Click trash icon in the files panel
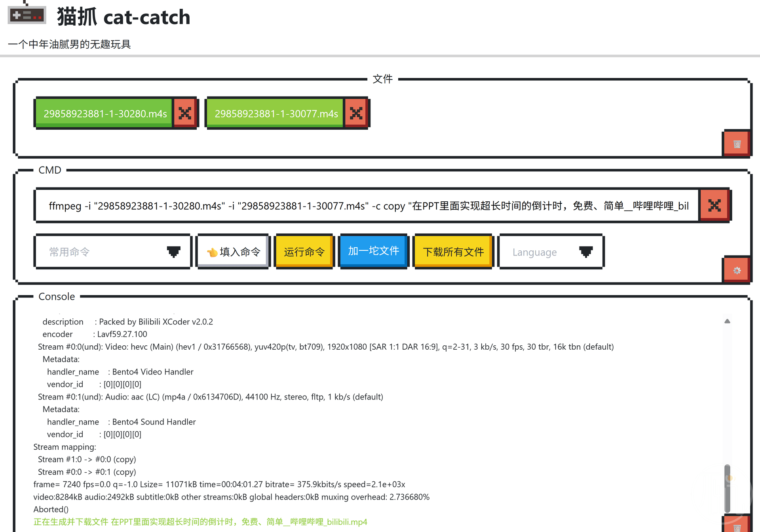 coord(737,144)
